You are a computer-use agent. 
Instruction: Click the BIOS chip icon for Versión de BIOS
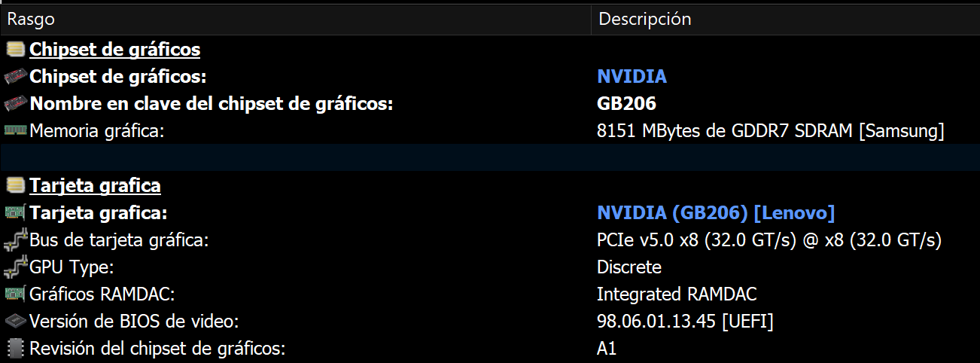tap(15, 322)
